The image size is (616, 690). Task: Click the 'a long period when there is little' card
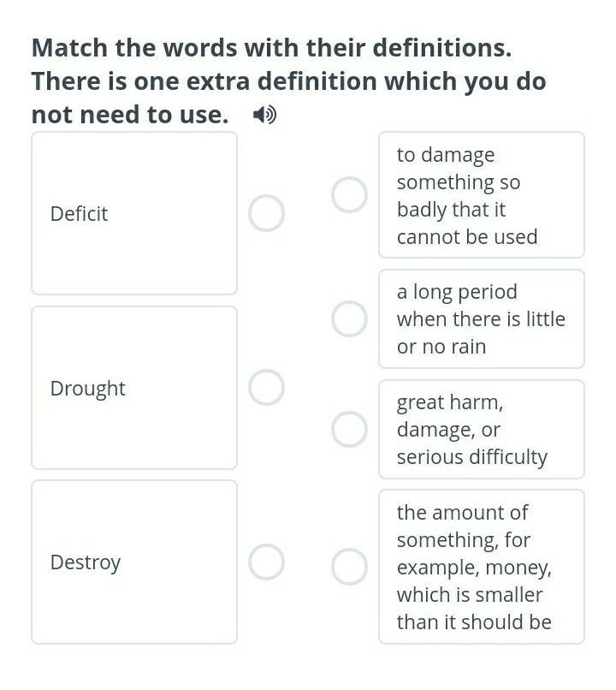click(x=482, y=319)
